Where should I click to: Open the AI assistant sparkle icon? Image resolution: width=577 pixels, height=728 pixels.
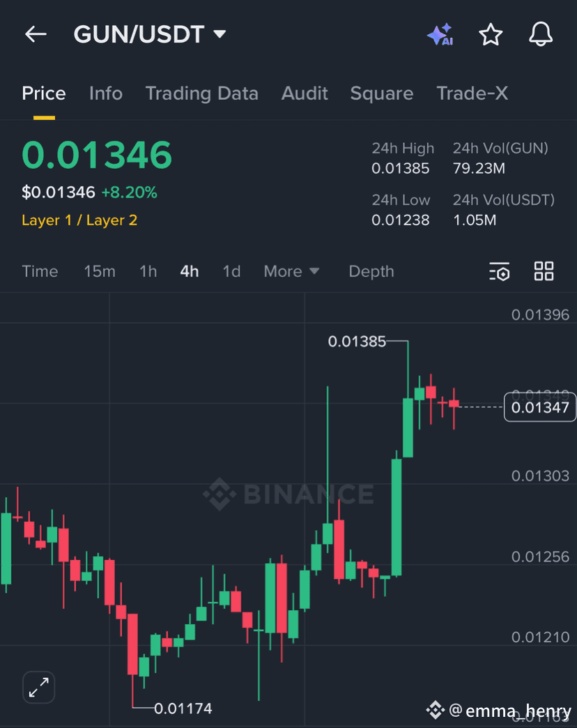[440, 34]
